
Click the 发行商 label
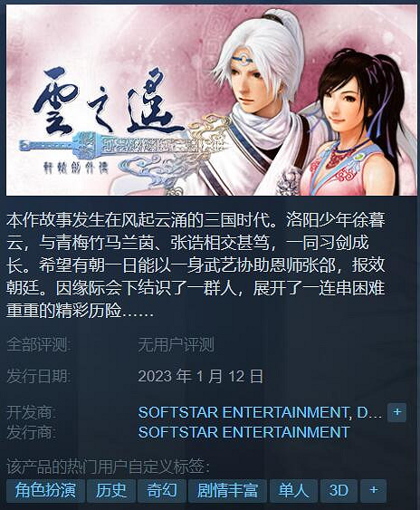point(31,432)
